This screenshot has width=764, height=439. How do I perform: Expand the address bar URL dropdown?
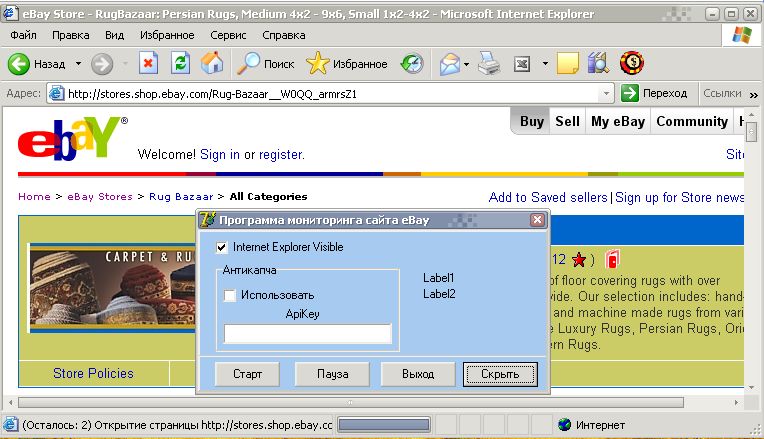(606, 93)
